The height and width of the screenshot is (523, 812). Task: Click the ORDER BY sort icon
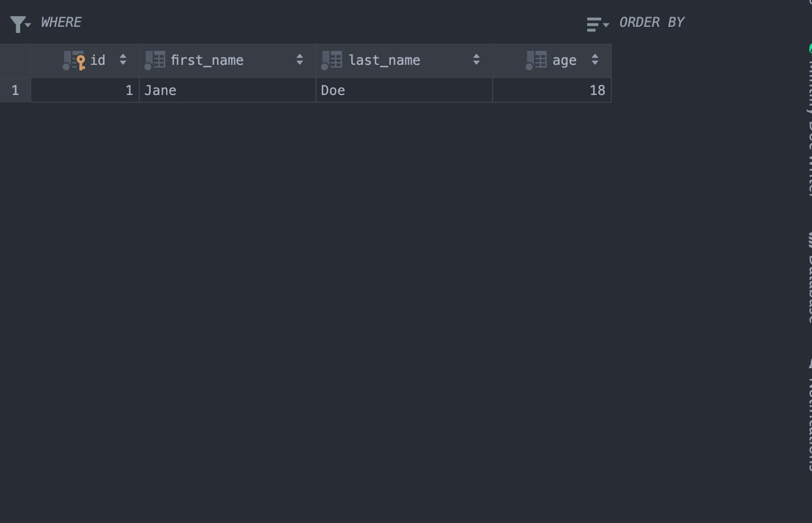595,24
